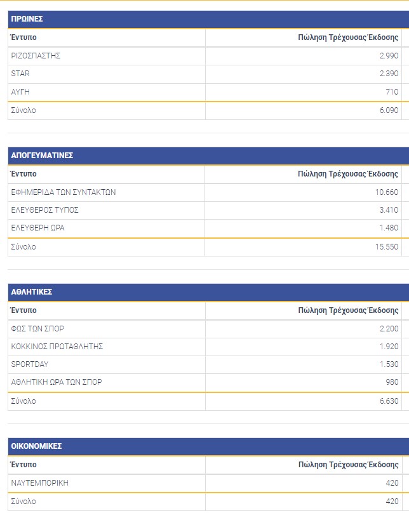Click Έντυπο column header in ΠΡΩΙΝΕΣ table
The image size is (409, 532).
pos(24,37)
